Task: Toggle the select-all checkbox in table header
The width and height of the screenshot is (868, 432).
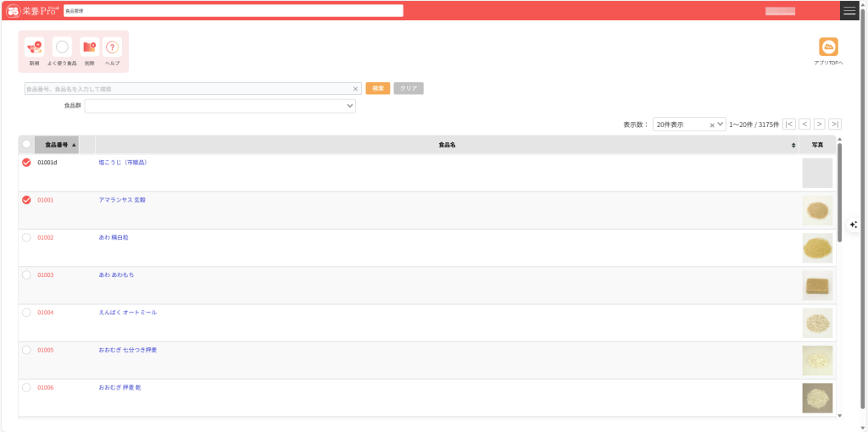Action: click(x=26, y=145)
